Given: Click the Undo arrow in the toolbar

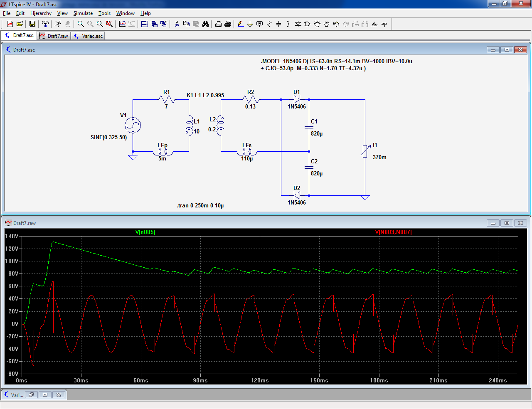Looking at the screenshot, I should click(x=336, y=24).
